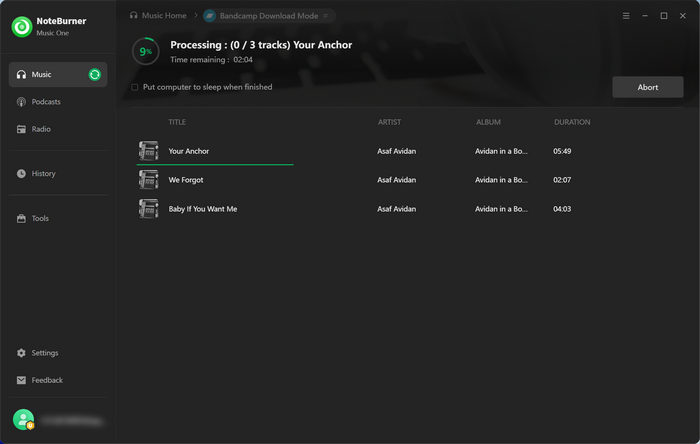Click the Radio icon in sidebar
700x444 pixels.
[21, 129]
